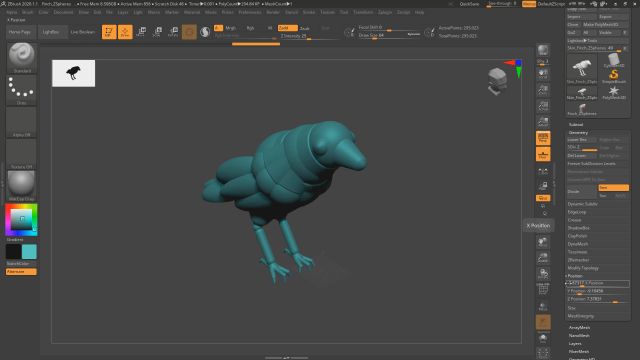The width and height of the screenshot is (640, 360).
Task: Select the Rotate gizmo button
Action: (x=173, y=32)
